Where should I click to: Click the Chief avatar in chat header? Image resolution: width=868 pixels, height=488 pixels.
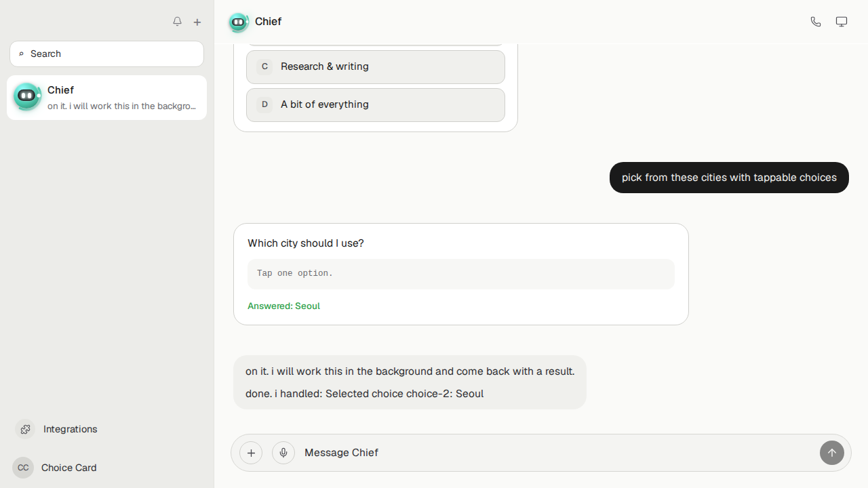(238, 22)
